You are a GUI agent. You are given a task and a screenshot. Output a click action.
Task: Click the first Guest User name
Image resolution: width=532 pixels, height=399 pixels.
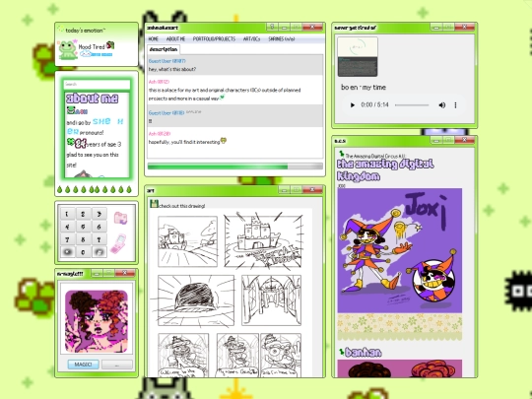pos(166,61)
